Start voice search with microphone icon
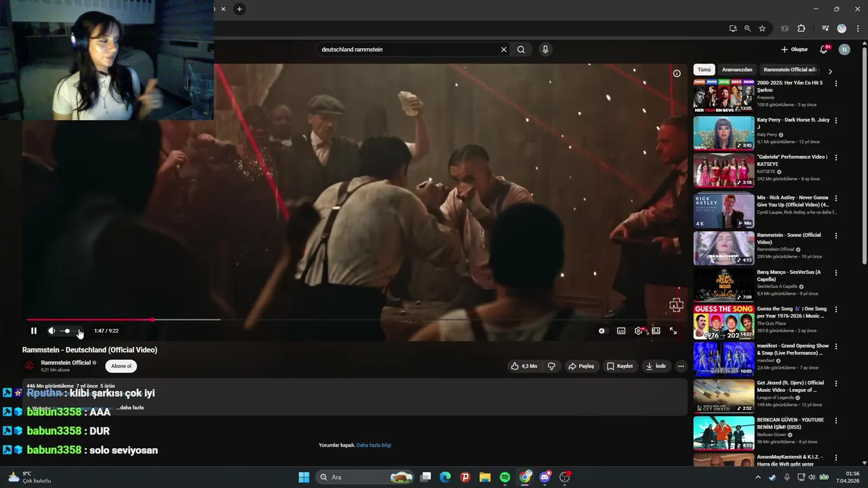Image resolution: width=868 pixels, height=488 pixels. pos(545,49)
